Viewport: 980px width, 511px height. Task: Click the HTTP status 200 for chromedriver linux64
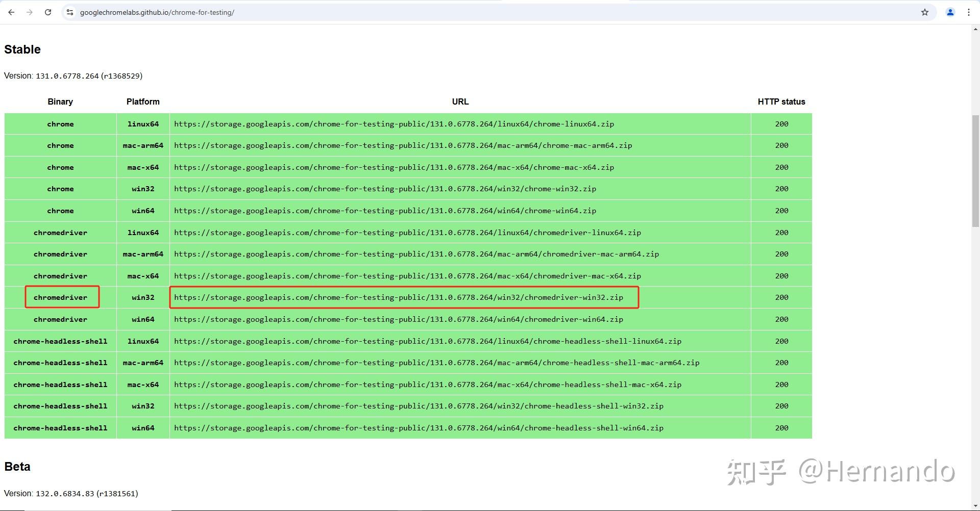781,233
